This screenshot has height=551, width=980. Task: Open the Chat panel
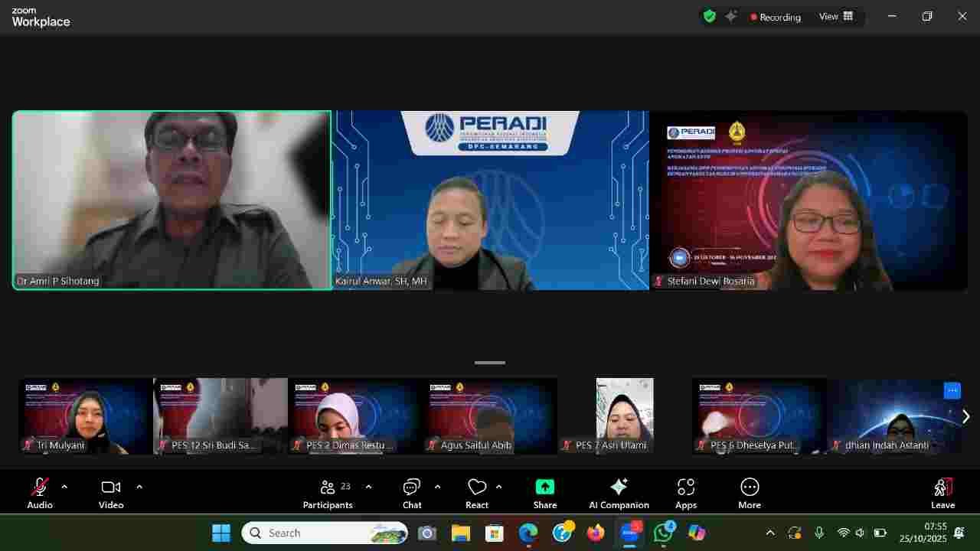(x=412, y=493)
